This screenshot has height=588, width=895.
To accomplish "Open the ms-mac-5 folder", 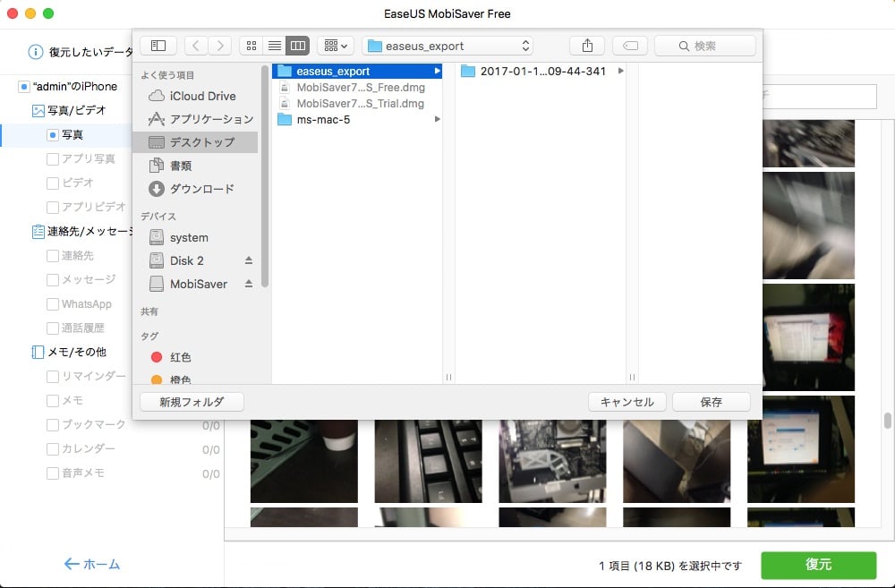I will coord(357,119).
